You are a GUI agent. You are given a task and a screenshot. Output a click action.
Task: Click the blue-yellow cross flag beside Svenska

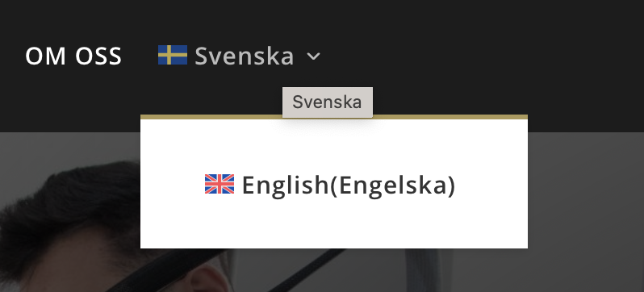click(x=173, y=55)
